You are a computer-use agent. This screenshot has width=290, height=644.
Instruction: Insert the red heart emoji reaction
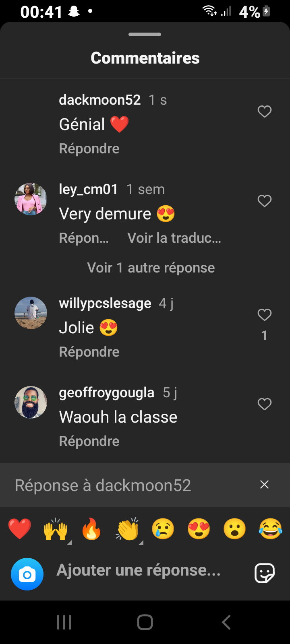(20, 529)
